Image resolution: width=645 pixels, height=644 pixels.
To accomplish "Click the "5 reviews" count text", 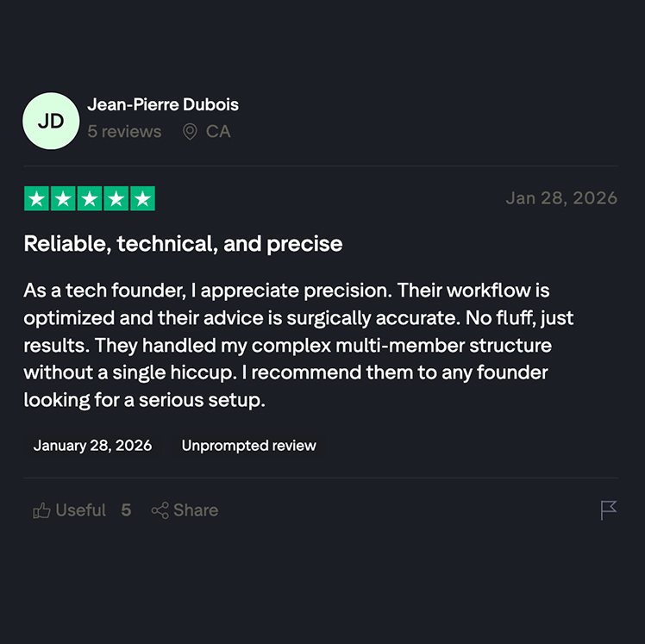I will [124, 132].
